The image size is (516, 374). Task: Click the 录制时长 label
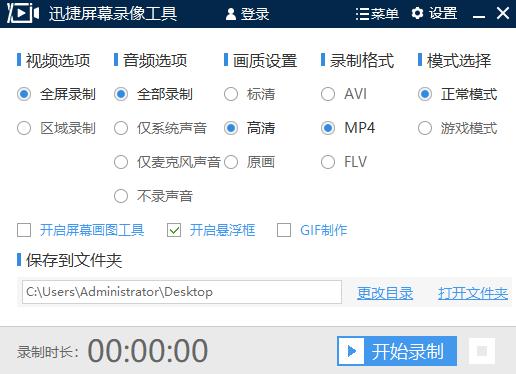[48, 352]
